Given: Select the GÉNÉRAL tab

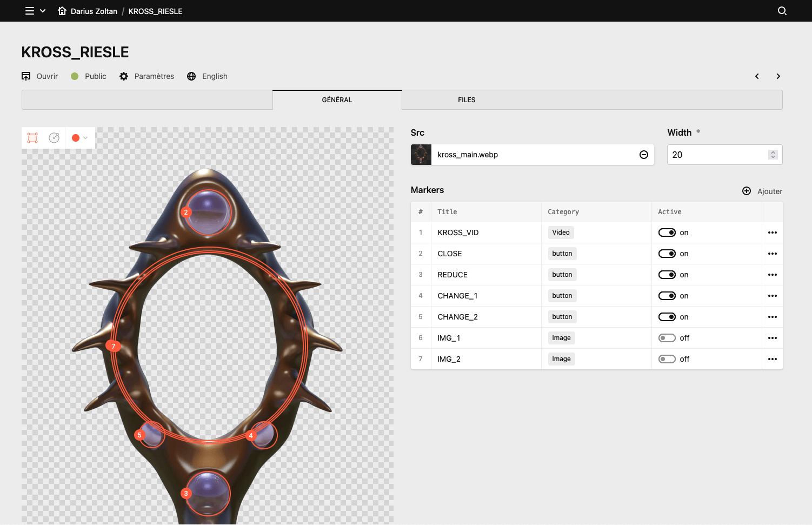Looking at the screenshot, I should (337, 100).
